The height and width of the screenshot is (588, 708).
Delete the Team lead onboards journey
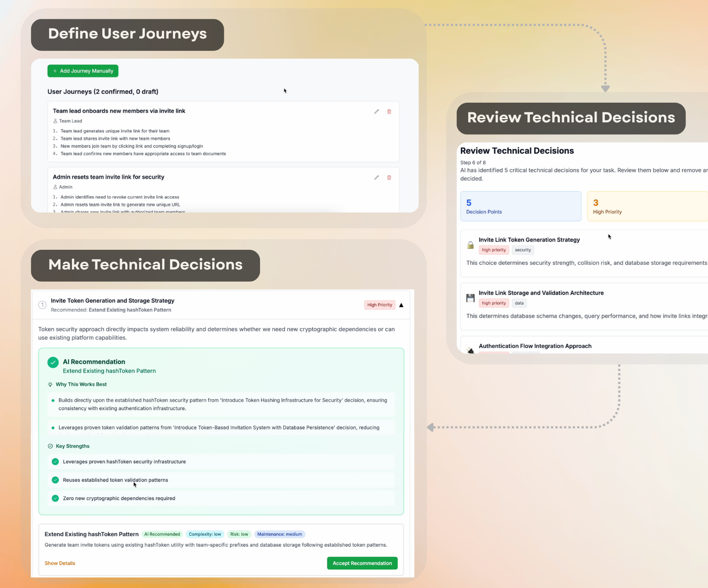389,111
